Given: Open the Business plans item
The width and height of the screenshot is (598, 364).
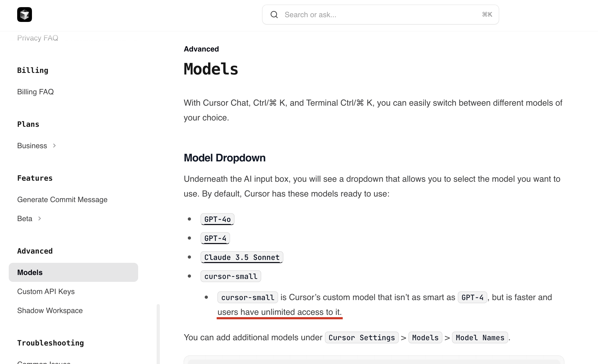Looking at the screenshot, I should tap(32, 146).
